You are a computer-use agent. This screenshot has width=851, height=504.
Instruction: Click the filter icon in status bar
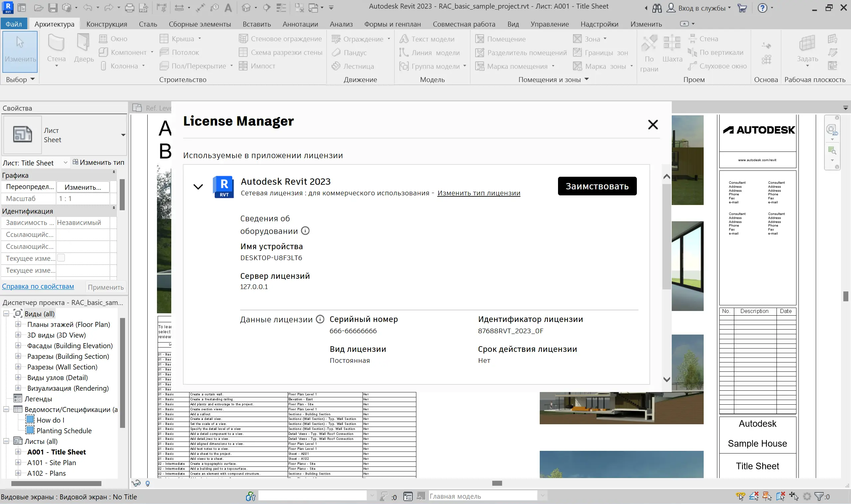(x=819, y=497)
